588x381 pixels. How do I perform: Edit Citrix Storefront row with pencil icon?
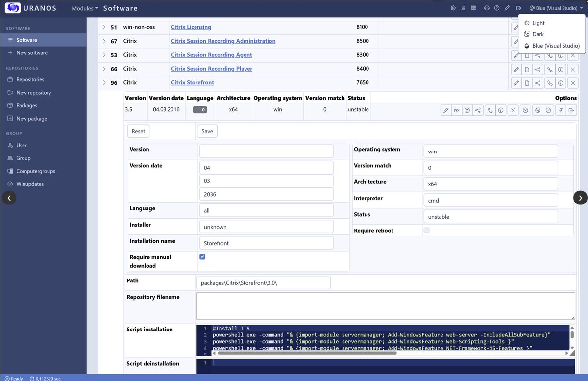(x=516, y=83)
